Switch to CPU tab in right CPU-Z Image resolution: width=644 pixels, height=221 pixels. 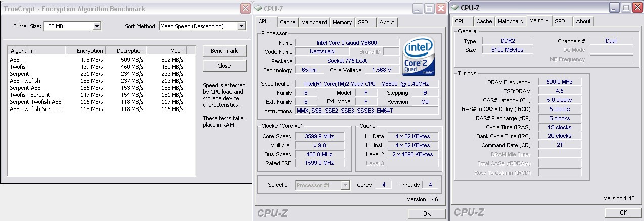click(460, 21)
